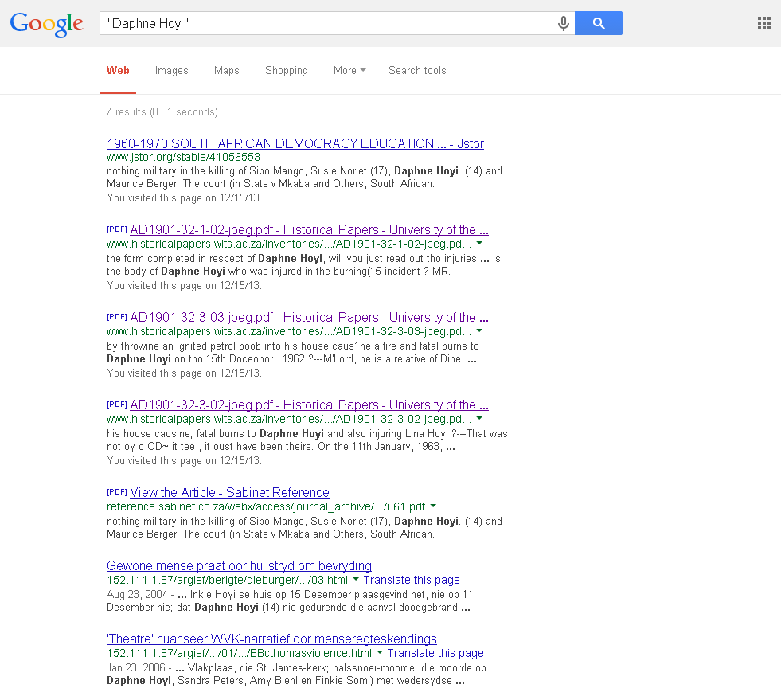Click inside the search query field
This screenshot has width=781, height=700.
(326, 24)
